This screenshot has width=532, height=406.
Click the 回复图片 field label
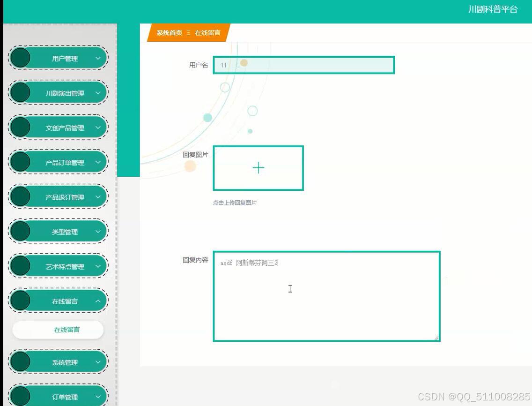click(195, 155)
